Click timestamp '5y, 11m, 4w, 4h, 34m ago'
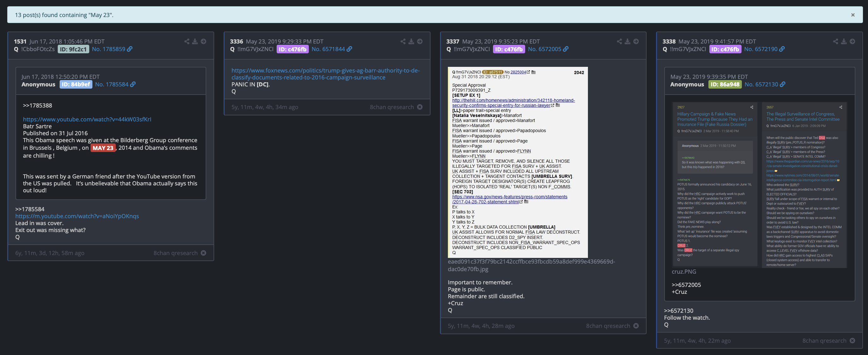This screenshot has height=355, width=868. click(x=265, y=107)
